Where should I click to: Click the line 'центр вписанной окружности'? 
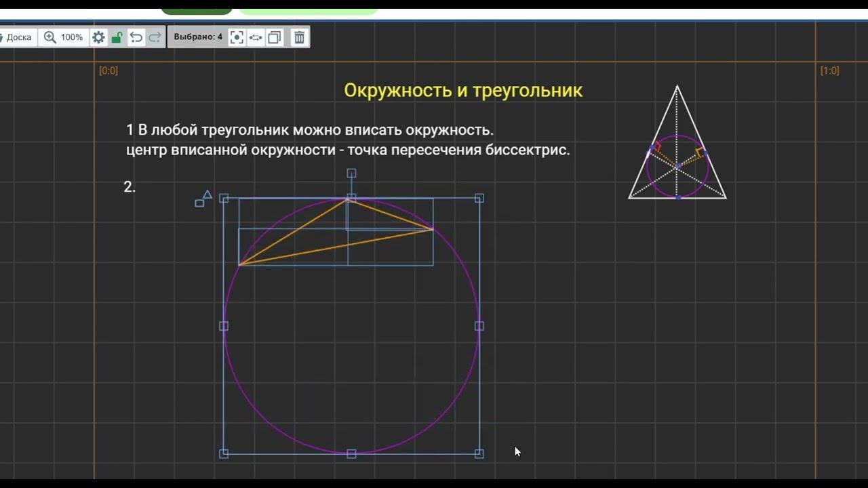pos(348,150)
